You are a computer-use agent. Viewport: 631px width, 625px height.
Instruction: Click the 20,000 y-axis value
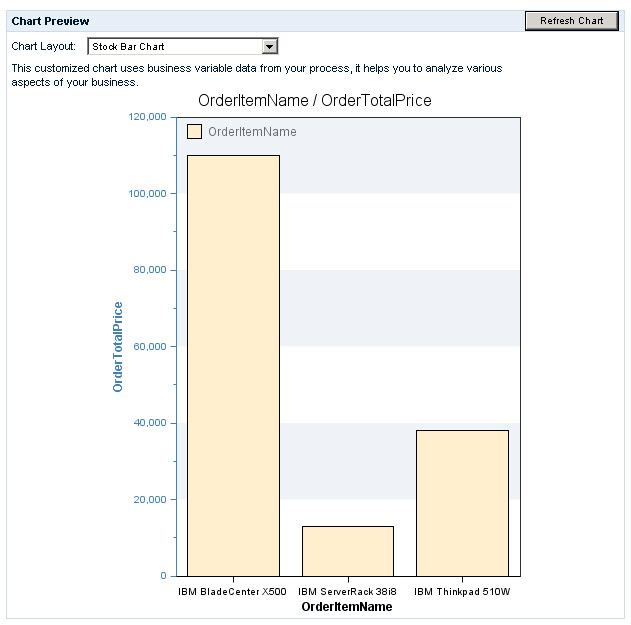150,499
